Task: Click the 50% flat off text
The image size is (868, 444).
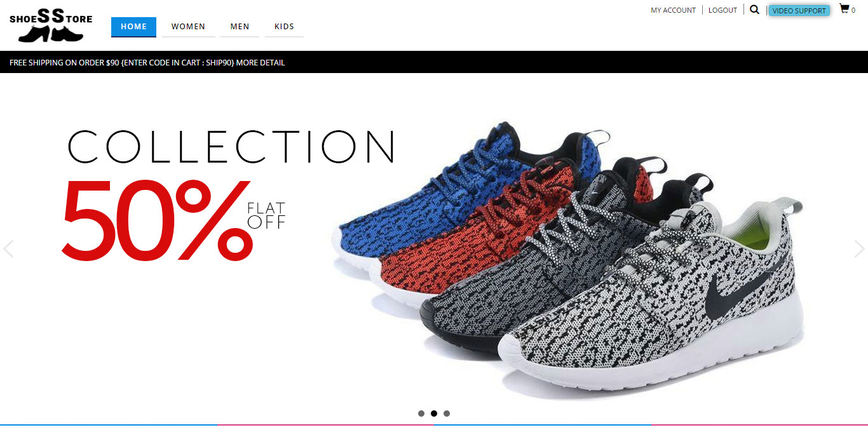Action: tap(173, 220)
